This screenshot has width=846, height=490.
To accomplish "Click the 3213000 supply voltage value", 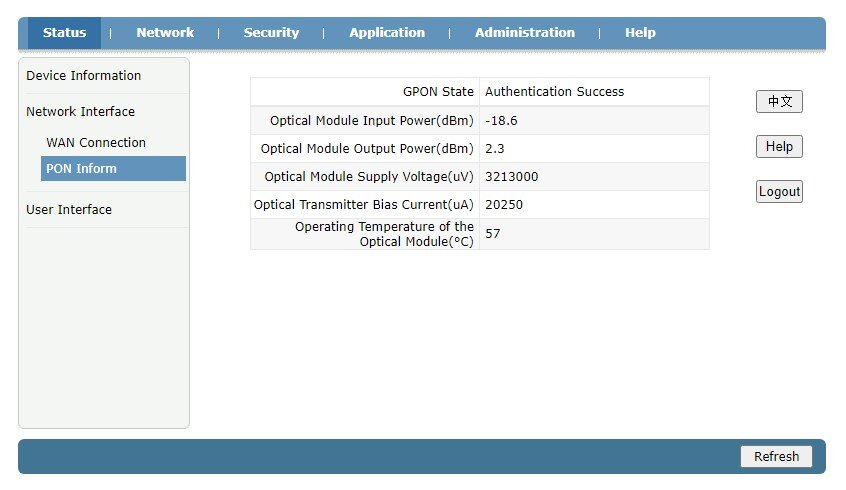I will (511, 177).
